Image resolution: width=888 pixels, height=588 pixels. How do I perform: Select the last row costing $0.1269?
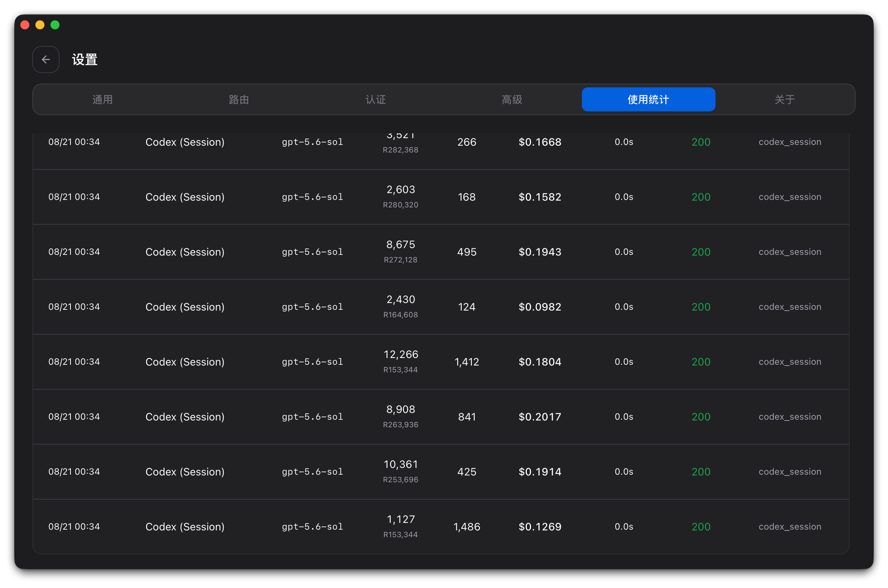pos(441,527)
